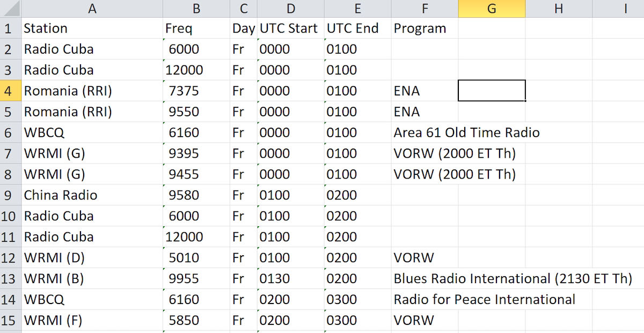Select the 'WRMI (B)' cell
This screenshot has width=644, height=333.
pyautogui.click(x=92, y=279)
